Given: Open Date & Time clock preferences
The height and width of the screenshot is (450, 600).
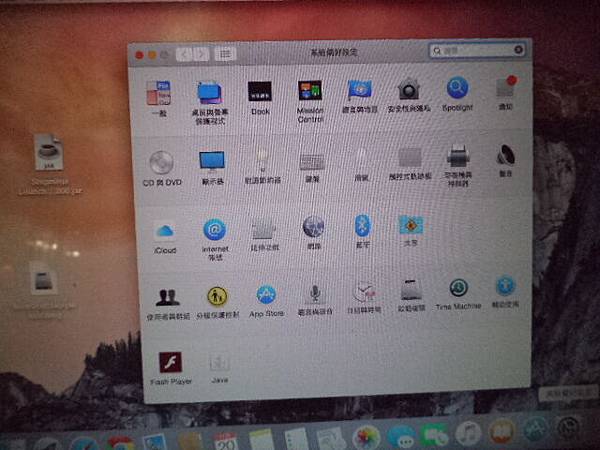Looking at the screenshot, I should [364, 293].
